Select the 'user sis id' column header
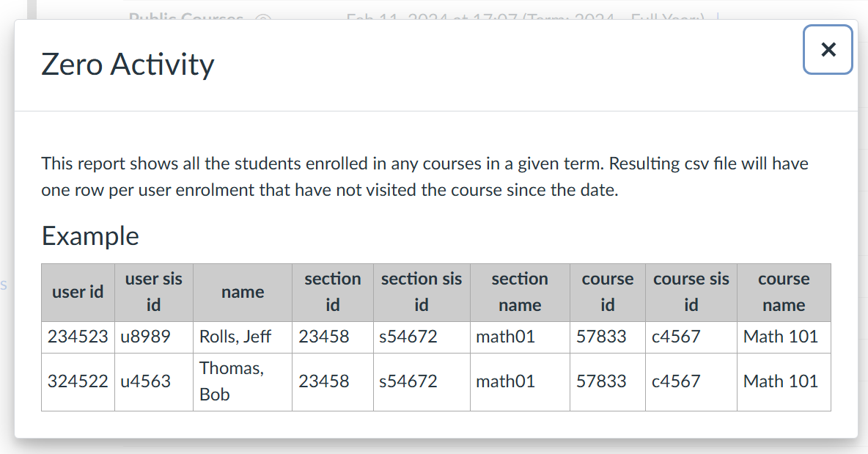This screenshot has width=868, height=454. [x=153, y=292]
